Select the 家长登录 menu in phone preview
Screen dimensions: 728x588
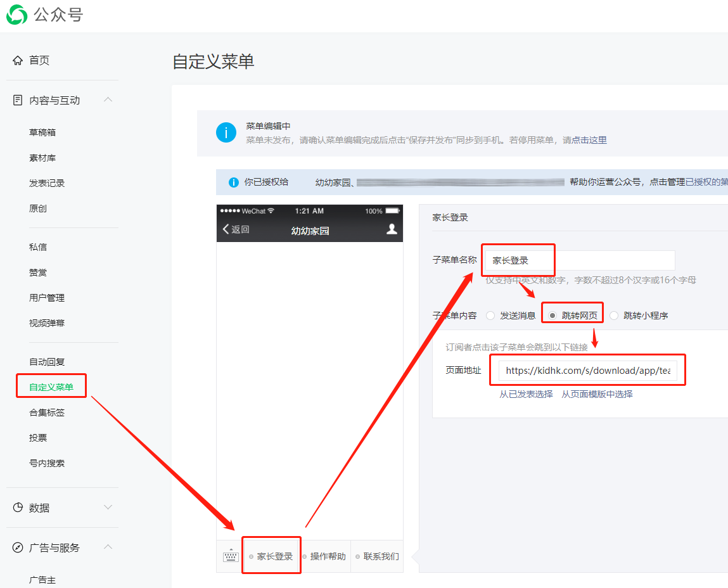pyautogui.click(x=271, y=556)
